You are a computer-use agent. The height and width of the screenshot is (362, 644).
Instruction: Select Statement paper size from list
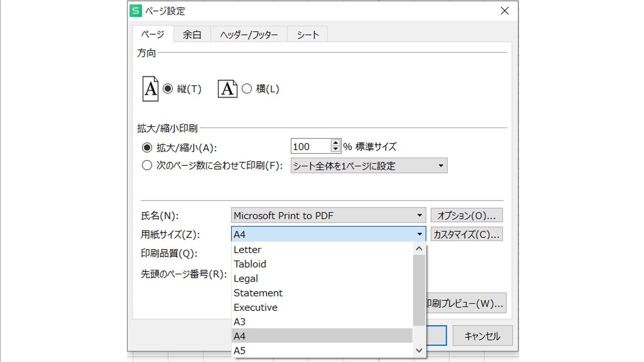coord(322,293)
